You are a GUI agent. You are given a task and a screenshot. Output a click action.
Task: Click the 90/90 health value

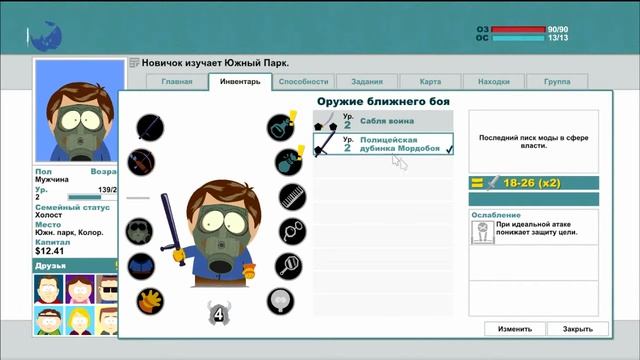tap(558, 29)
